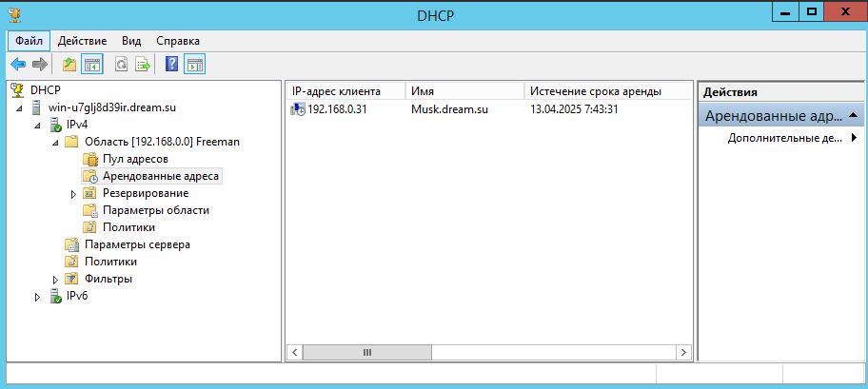Click Дополнительные действия in Actions pane

point(785,138)
